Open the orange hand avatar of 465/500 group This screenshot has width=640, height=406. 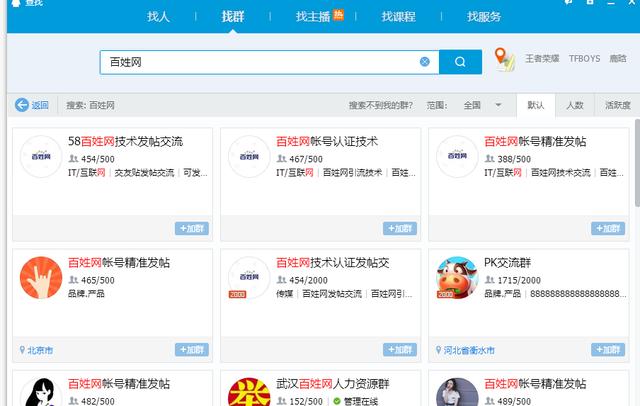point(41,277)
